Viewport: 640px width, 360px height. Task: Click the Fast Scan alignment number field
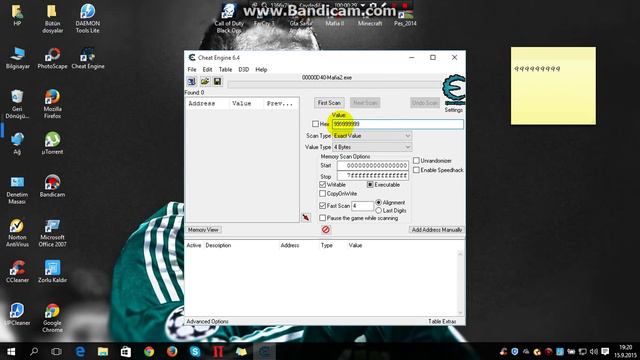coord(362,206)
